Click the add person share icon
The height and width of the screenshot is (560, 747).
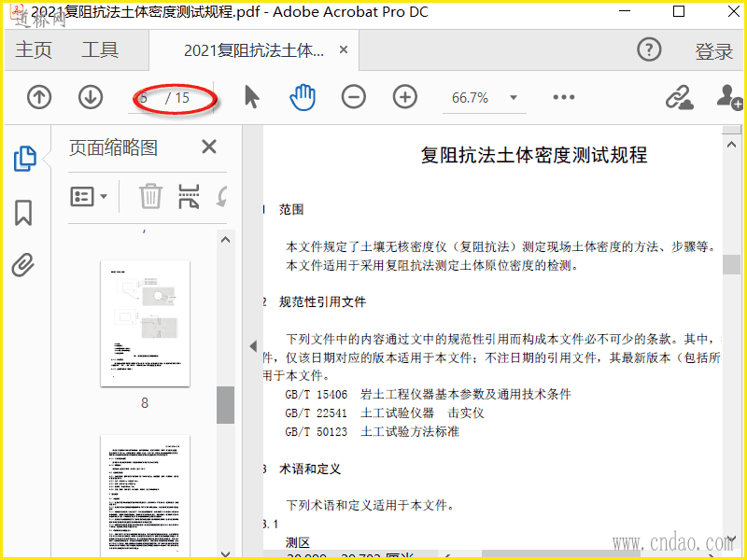(729, 98)
